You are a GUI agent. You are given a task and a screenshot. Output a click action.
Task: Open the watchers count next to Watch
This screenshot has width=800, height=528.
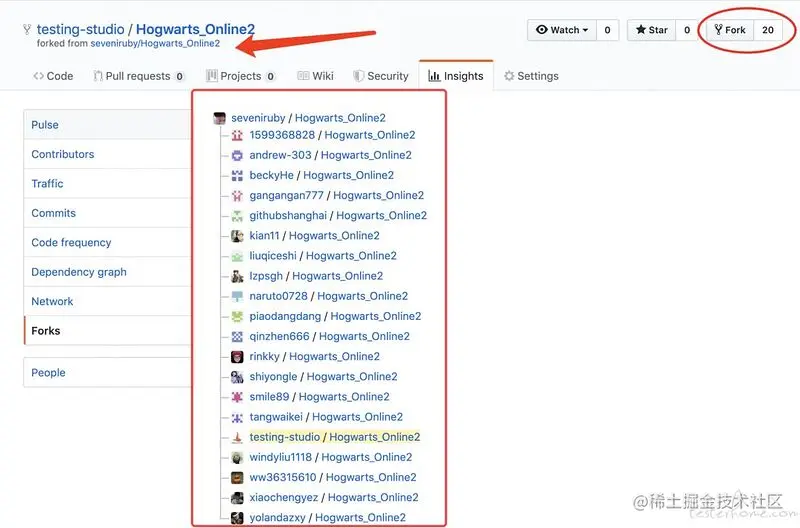coord(607,30)
